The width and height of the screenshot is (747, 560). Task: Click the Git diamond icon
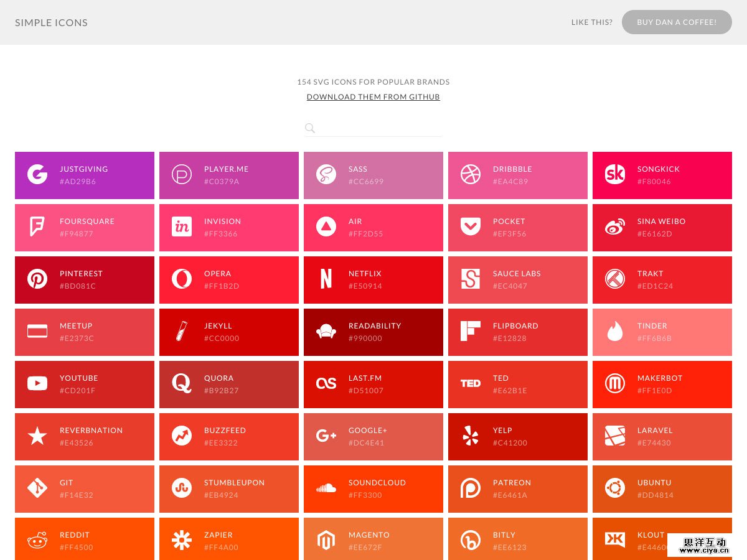coord(37,488)
